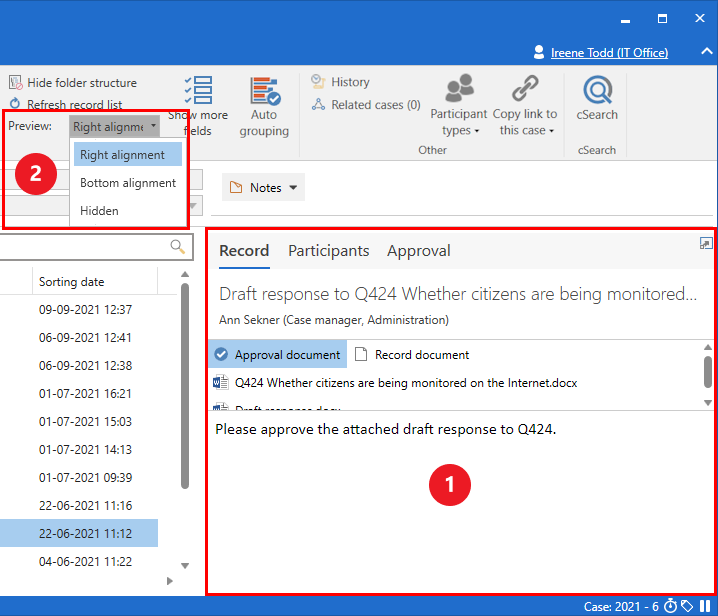The height and width of the screenshot is (616, 718).
Task: Click the Sorting date column header
Action: [x=94, y=281]
